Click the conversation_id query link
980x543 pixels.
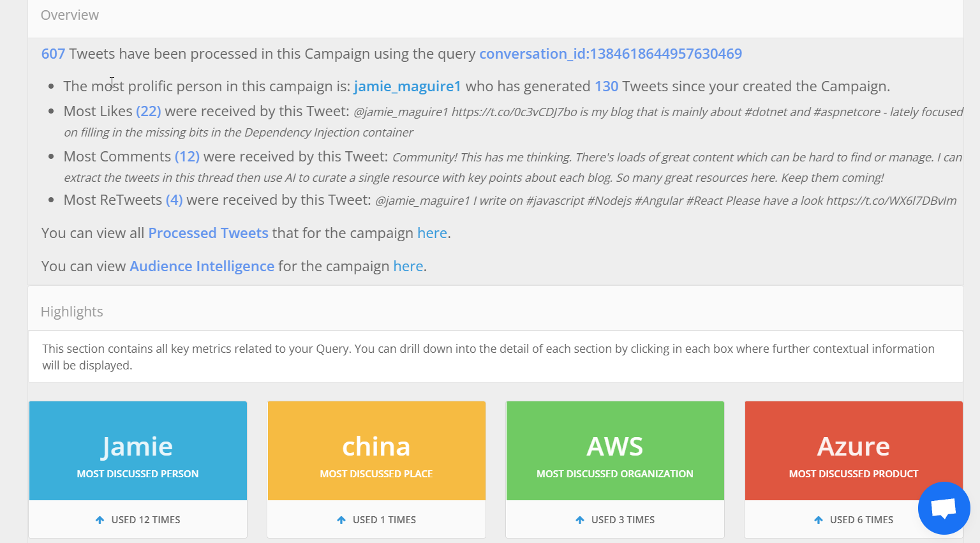click(x=611, y=54)
